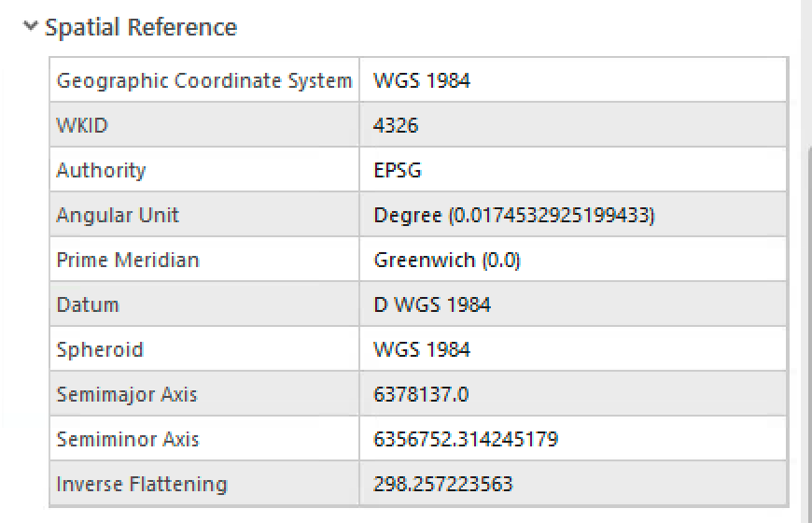The width and height of the screenshot is (812, 523).
Task: Click the 4326 WKID value
Action: coord(396,125)
